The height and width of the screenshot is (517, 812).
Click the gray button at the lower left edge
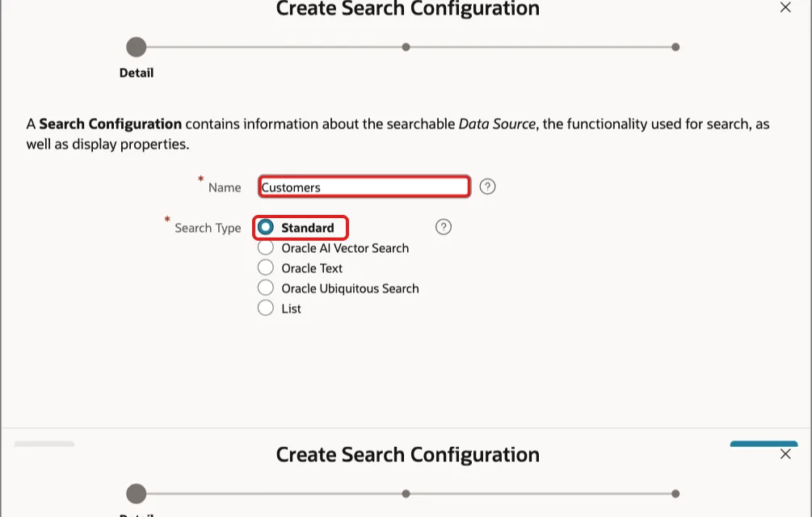44,444
